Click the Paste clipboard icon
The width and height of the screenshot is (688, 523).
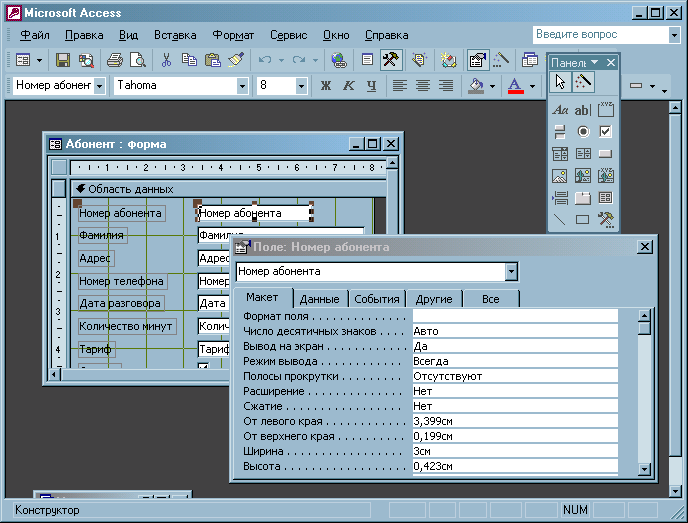pos(213,60)
